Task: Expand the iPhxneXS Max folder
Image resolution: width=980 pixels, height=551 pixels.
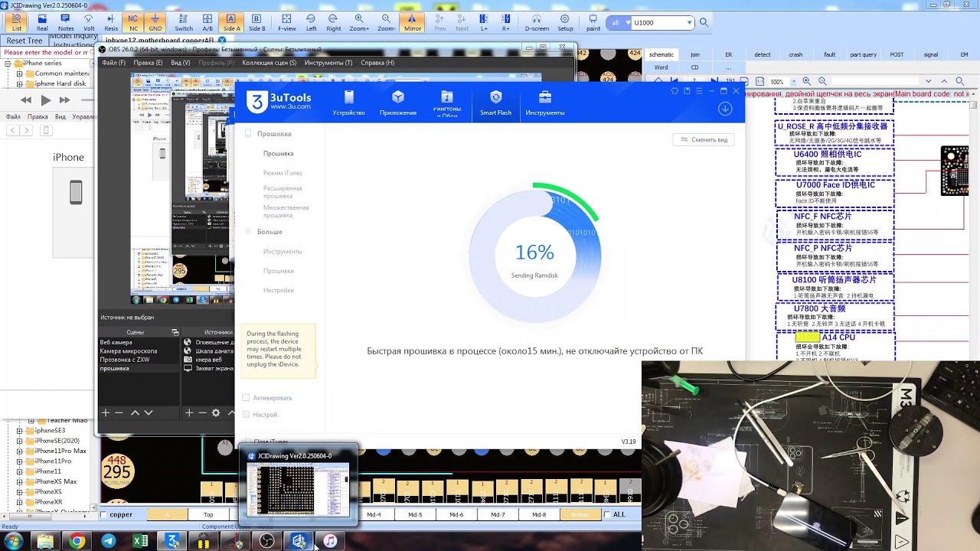Action: tap(19, 481)
